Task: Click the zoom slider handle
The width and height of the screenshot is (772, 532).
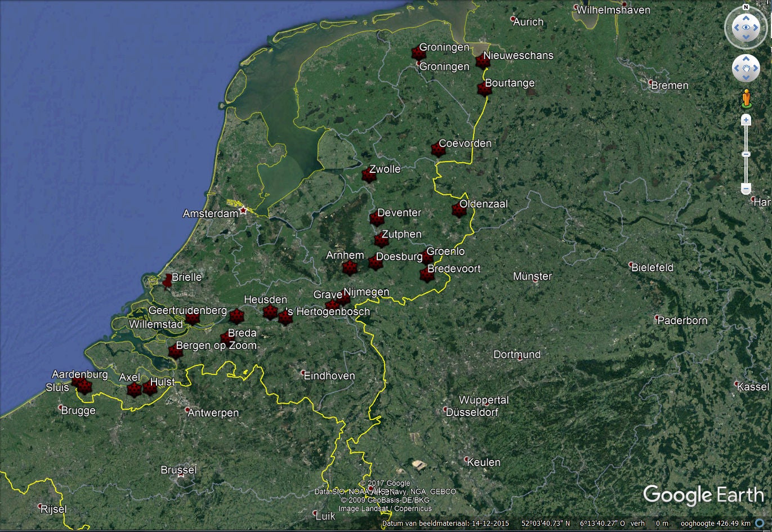Action: click(746, 154)
